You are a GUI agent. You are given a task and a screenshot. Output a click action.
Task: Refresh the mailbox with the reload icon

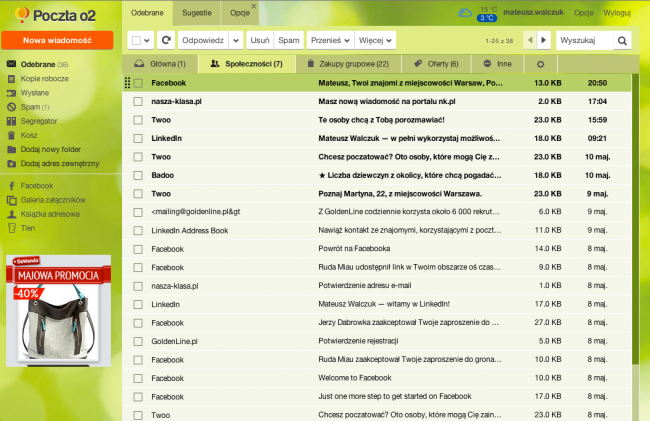coord(166,40)
